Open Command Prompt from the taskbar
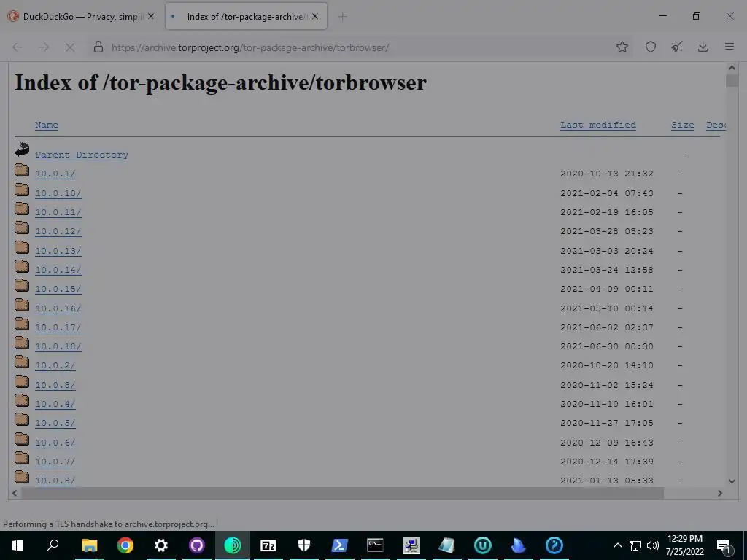This screenshot has width=747, height=560. coord(376,545)
